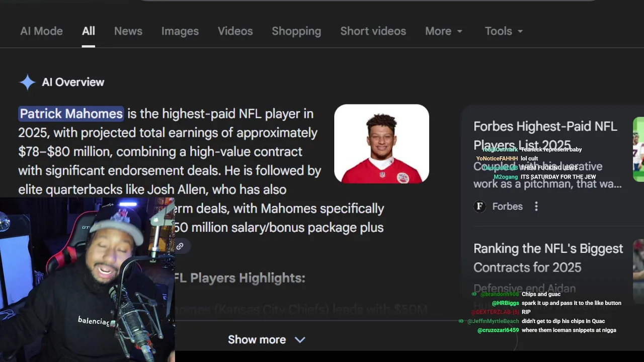This screenshot has width=644, height=362.
Task: Click the Forbes article thumbnail image
Action: pos(638,149)
